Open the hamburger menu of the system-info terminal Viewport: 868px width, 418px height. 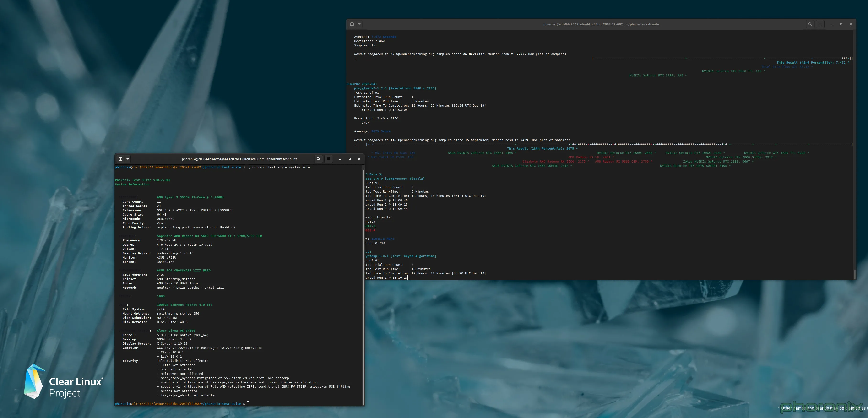pyautogui.click(x=329, y=159)
